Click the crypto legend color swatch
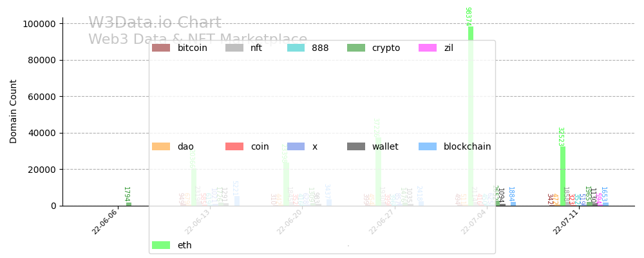Viewport: 644px width, 258px height. (x=356, y=48)
